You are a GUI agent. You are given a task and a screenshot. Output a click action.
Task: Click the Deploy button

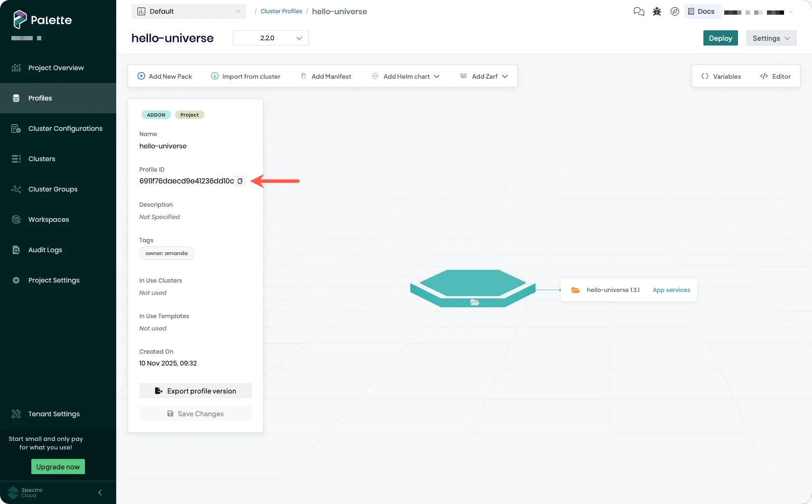[x=720, y=38]
